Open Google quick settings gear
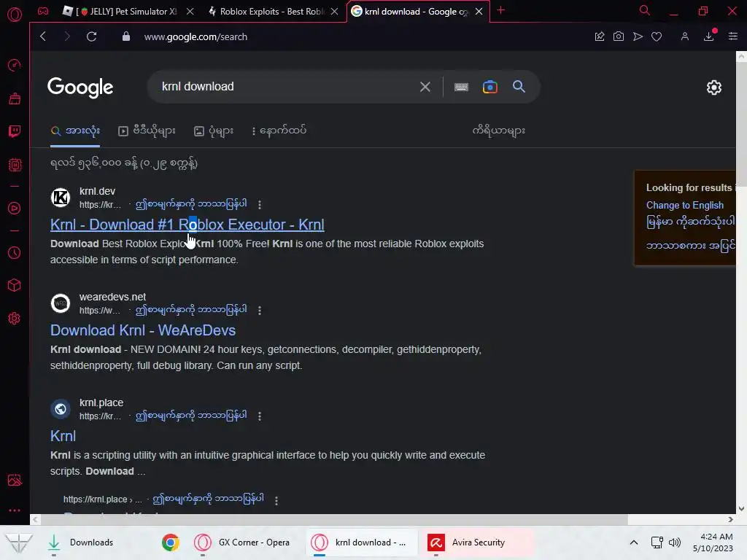Screen dimensions: 747x560 713,87
